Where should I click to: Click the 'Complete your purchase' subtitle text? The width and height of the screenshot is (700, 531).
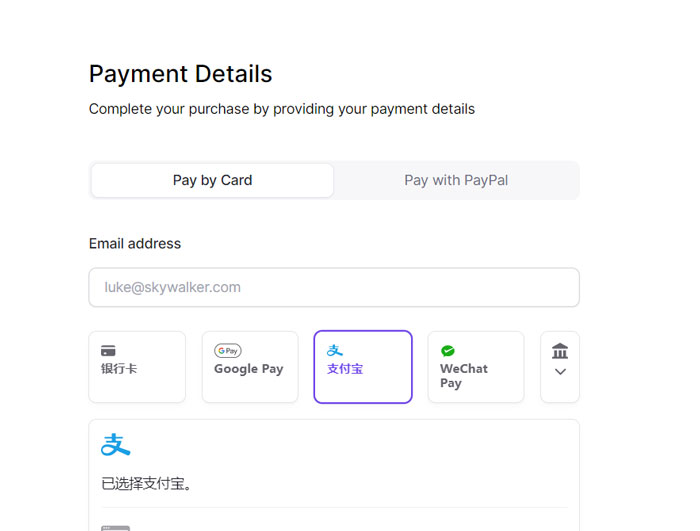[x=282, y=109]
